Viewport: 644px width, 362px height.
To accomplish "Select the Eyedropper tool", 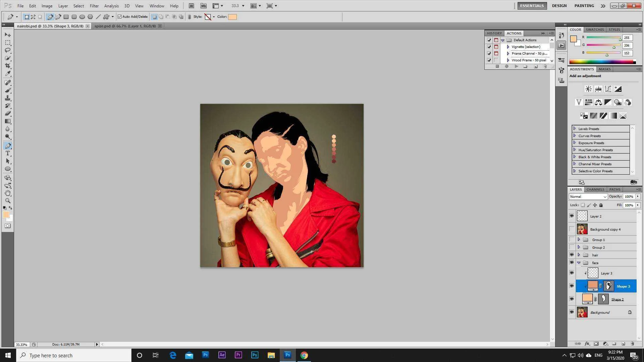I will 8,73.
